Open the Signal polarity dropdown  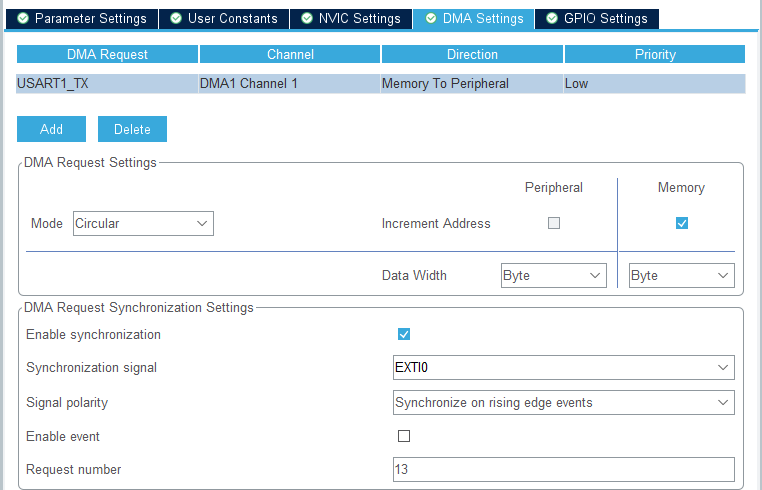pyautogui.click(x=564, y=402)
